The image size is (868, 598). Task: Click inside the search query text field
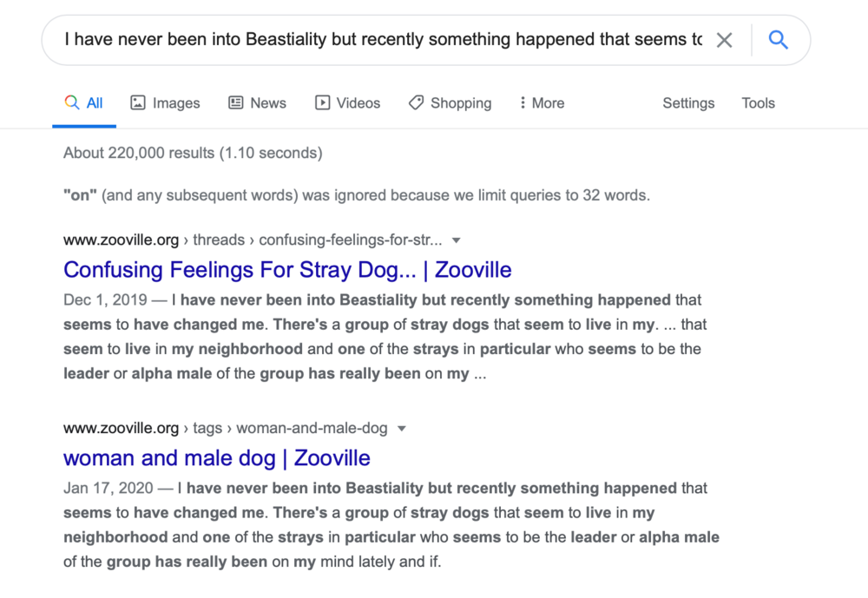pyautogui.click(x=382, y=40)
